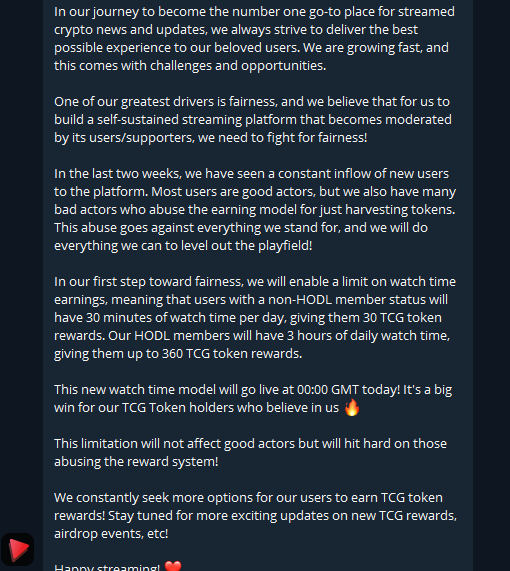This screenshot has width=510, height=571.
Task: Click the line 'This limitation will not affect good actors'
Action: tap(250, 452)
